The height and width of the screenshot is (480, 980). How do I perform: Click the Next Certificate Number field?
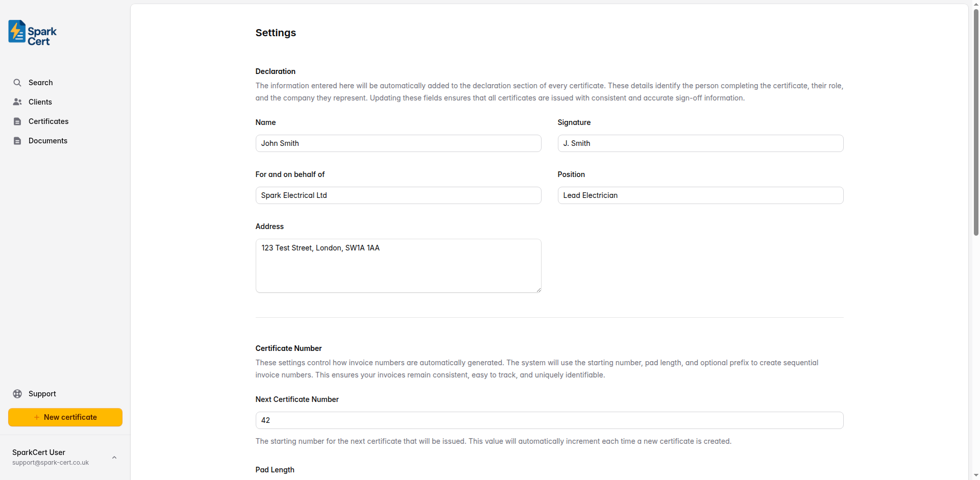coord(549,420)
